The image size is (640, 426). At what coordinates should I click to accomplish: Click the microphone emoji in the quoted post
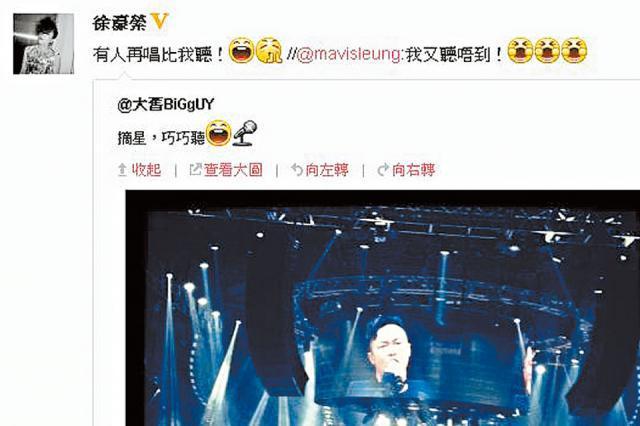pos(245,133)
